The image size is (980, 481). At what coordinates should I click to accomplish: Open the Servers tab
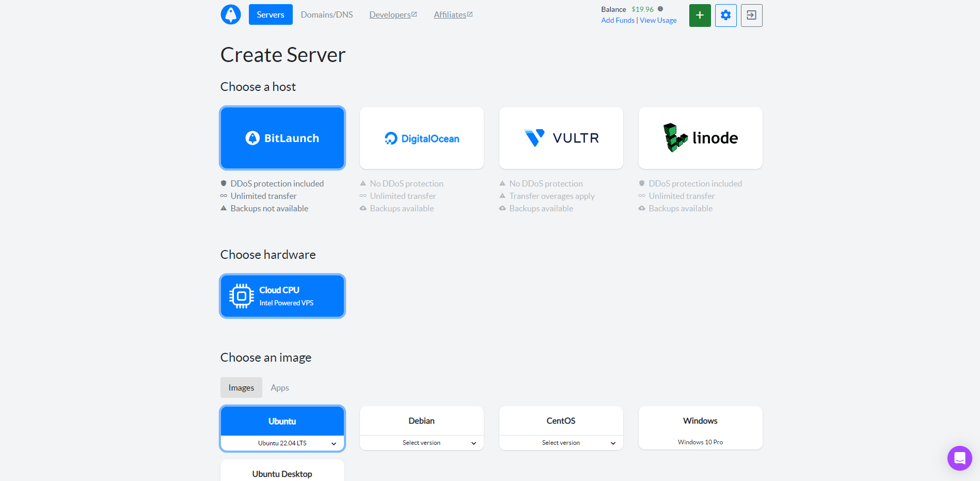click(x=271, y=14)
